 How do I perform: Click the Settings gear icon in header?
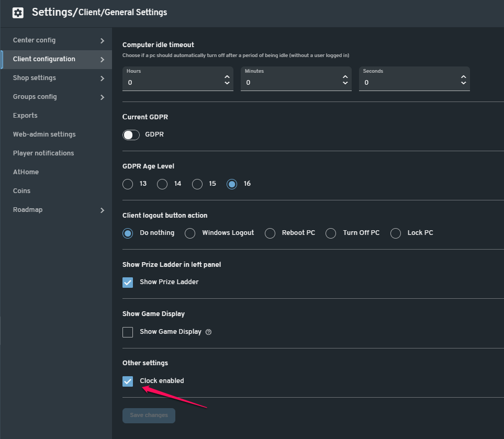[18, 13]
